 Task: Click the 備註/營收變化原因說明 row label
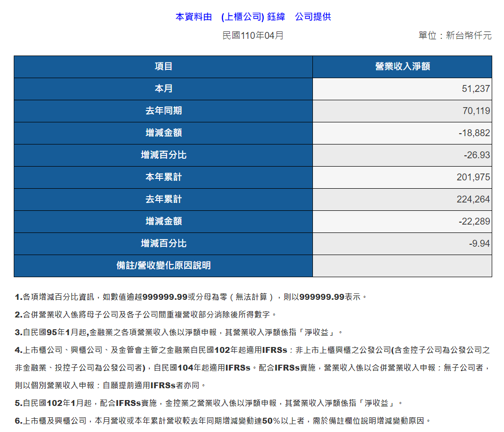tap(163, 266)
